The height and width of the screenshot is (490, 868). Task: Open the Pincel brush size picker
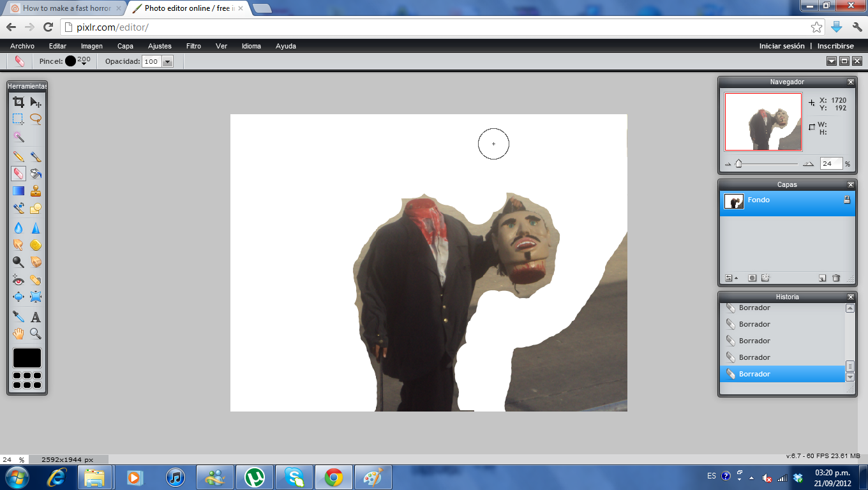[77, 61]
